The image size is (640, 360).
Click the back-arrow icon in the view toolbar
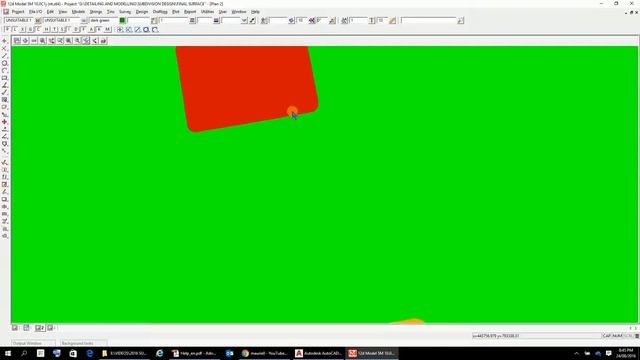tap(95, 40)
